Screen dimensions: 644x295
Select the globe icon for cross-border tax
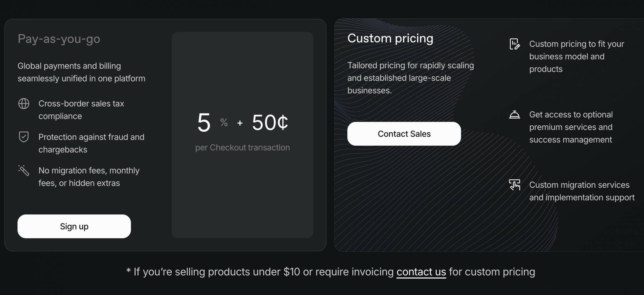click(x=24, y=104)
